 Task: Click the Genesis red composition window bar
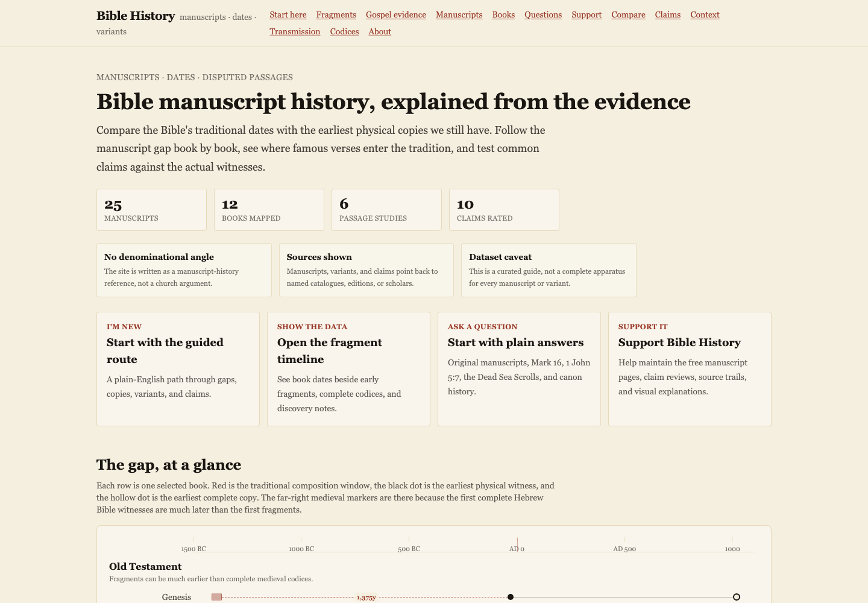tap(216, 597)
